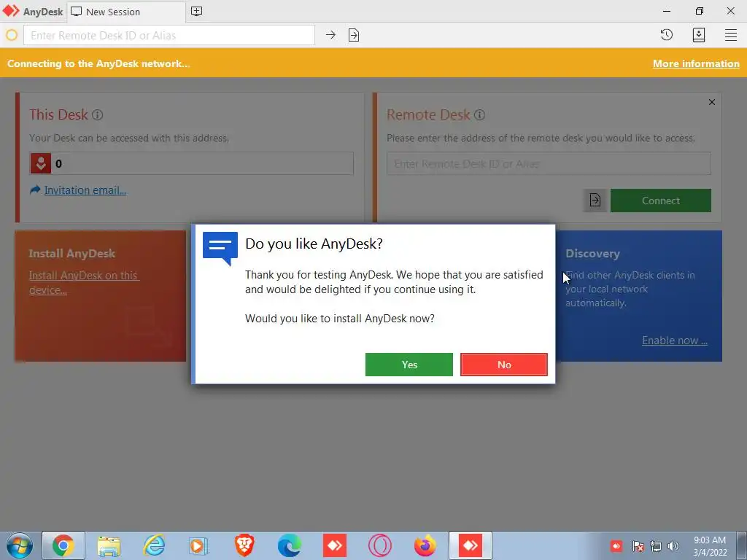Click the 'Install AnyDesk' tile heading
The height and width of the screenshot is (560, 747).
click(72, 254)
